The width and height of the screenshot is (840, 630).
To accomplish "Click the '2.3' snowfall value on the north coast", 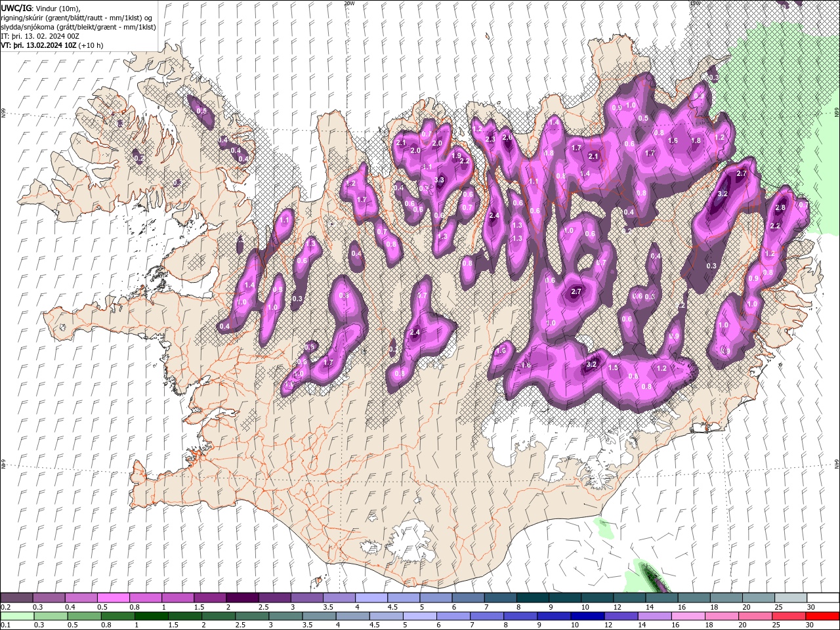I will (x=490, y=139).
